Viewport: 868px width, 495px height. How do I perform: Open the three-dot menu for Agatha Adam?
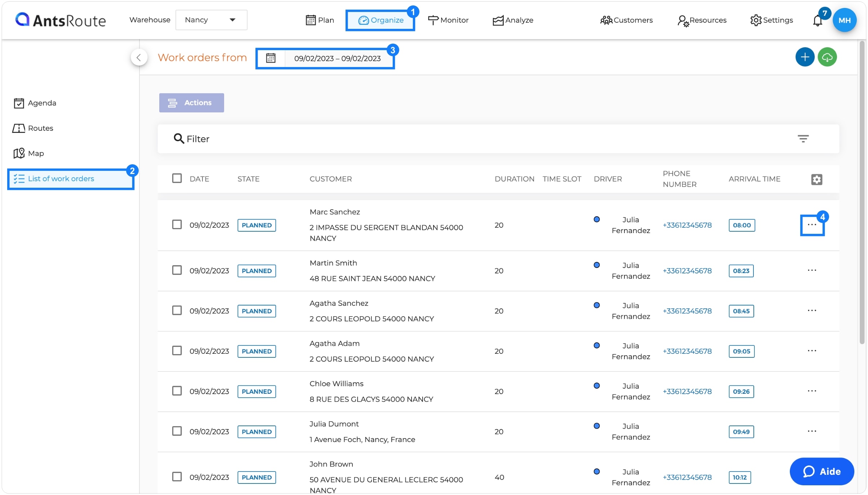coord(812,351)
